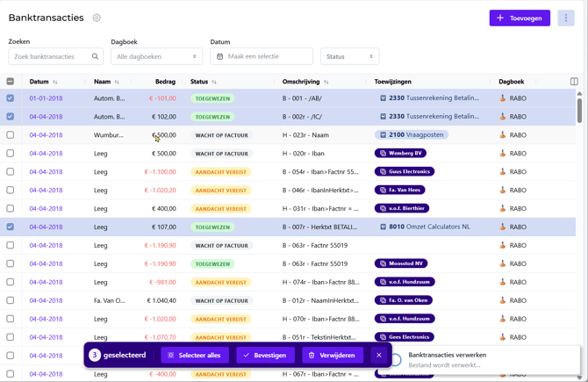The width and height of the screenshot is (588, 382).
Task: Open the Maak een selectie date picker
Action: coord(262,56)
